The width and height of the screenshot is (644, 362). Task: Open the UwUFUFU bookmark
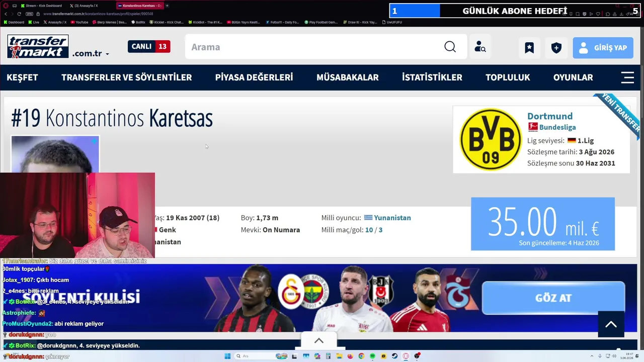[392, 22]
